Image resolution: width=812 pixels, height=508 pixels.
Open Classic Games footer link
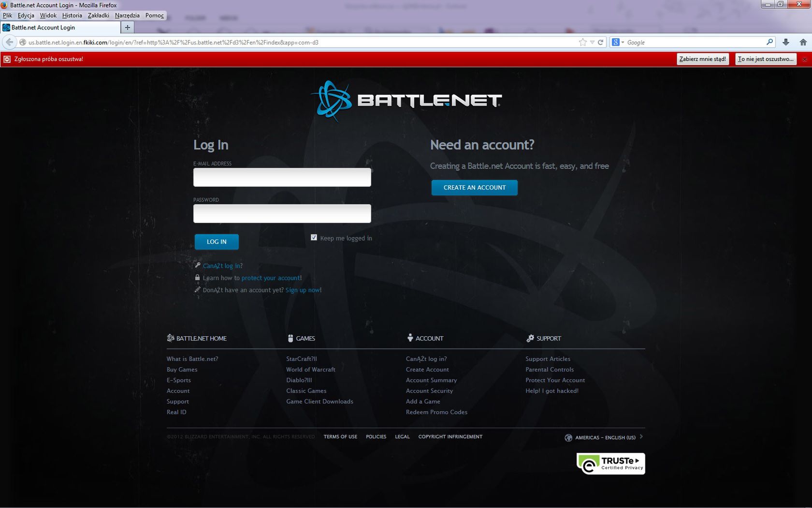(306, 391)
